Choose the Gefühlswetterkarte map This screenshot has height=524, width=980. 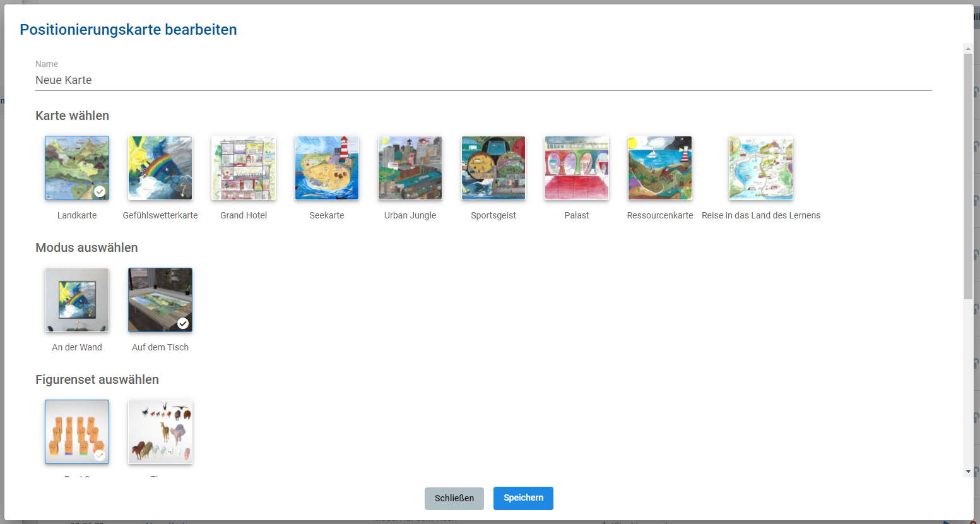tap(160, 168)
